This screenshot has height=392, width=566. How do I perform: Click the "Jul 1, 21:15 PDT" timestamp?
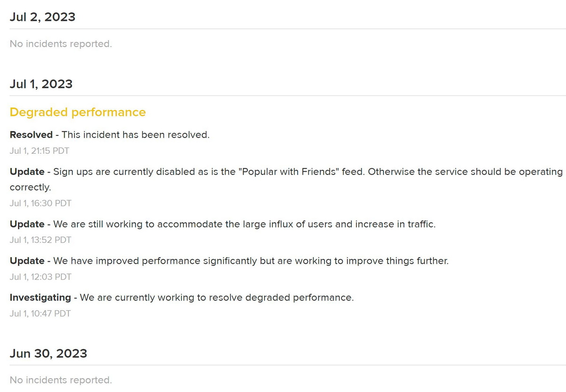coord(40,151)
